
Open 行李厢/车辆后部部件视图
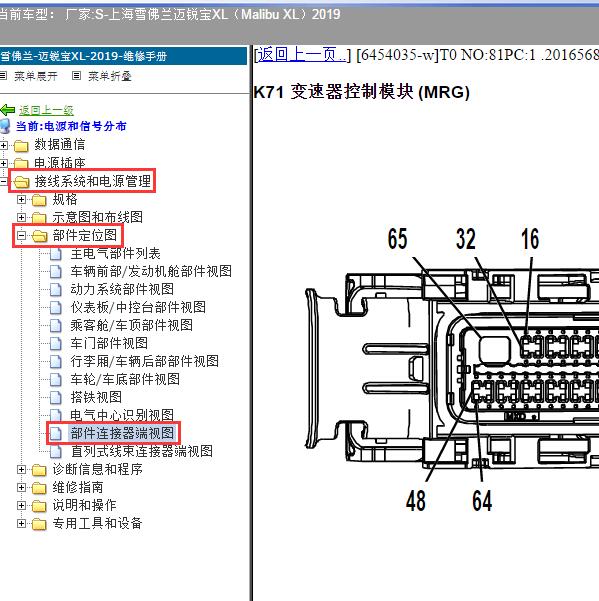coord(144,361)
